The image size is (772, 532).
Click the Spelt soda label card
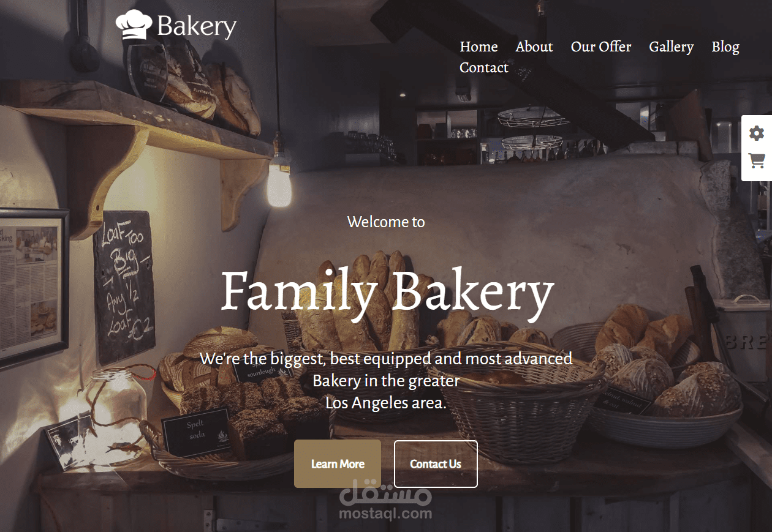pyautogui.click(x=196, y=431)
